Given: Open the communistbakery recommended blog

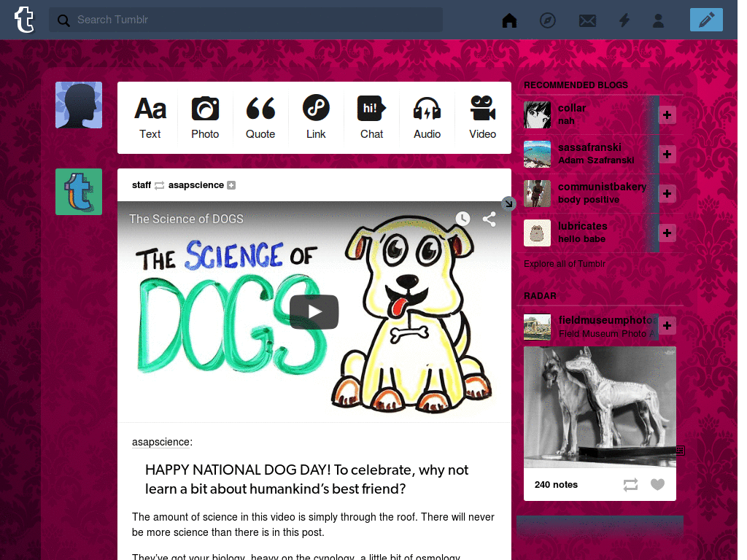Looking at the screenshot, I should (602, 187).
